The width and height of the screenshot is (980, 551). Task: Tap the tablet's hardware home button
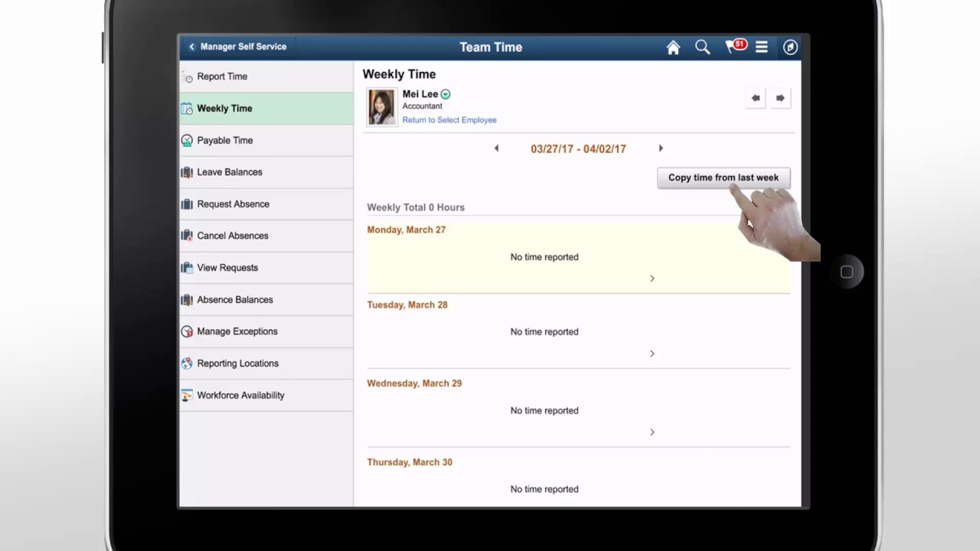coord(847,272)
